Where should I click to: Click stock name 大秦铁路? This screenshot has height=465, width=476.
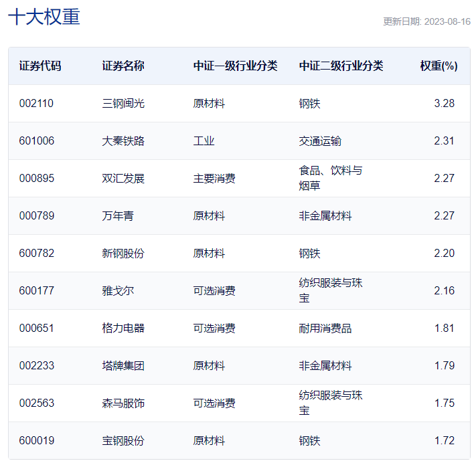pyautogui.click(x=123, y=141)
